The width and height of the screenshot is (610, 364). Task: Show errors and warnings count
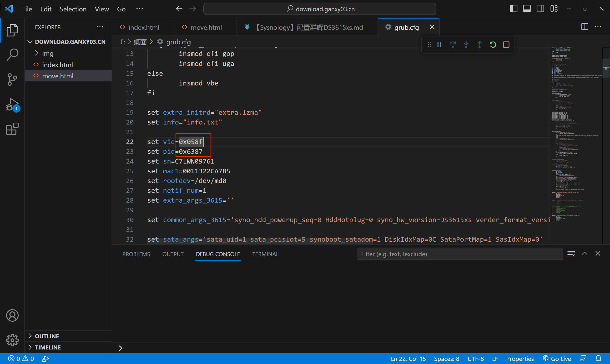coord(21,359)
